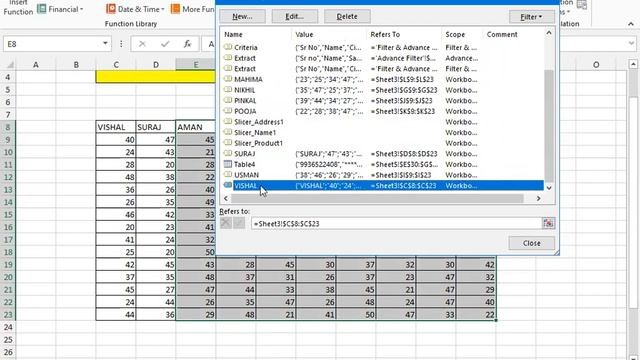
Task: Select the Slicer_Address1 row
Action: [383, 122]
